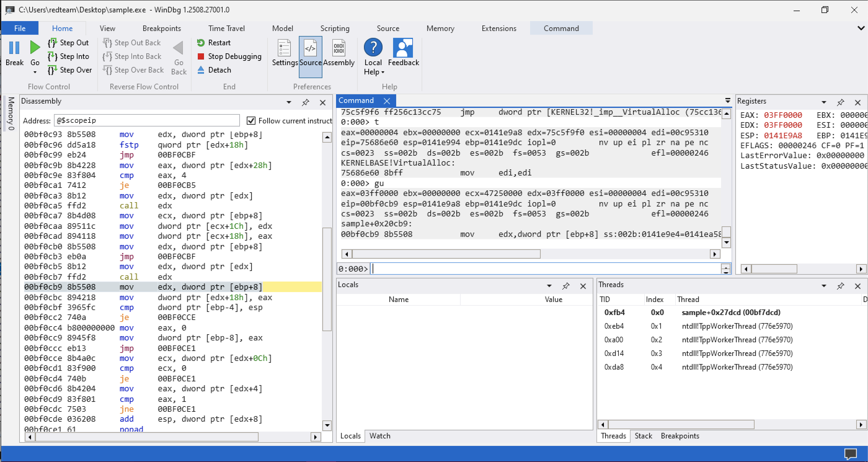Switch to the Stack tab
This screenshot has width=868, height=462.
click(643, 436)
